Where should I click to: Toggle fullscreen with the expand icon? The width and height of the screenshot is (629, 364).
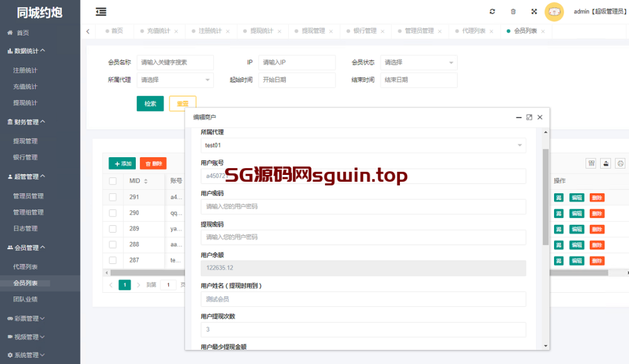534,12
